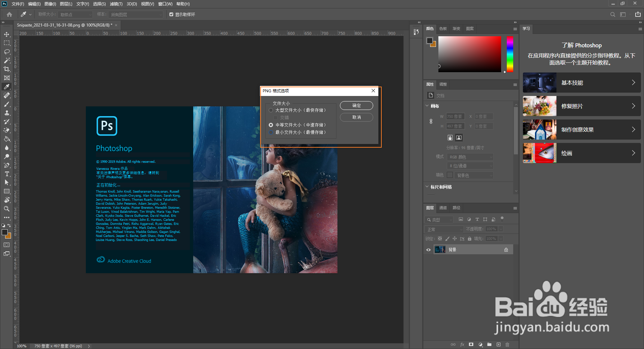Select the Eraser tool
Viewport: 644px width, 349px height.
pyautogui.click(x=7, y=130)
